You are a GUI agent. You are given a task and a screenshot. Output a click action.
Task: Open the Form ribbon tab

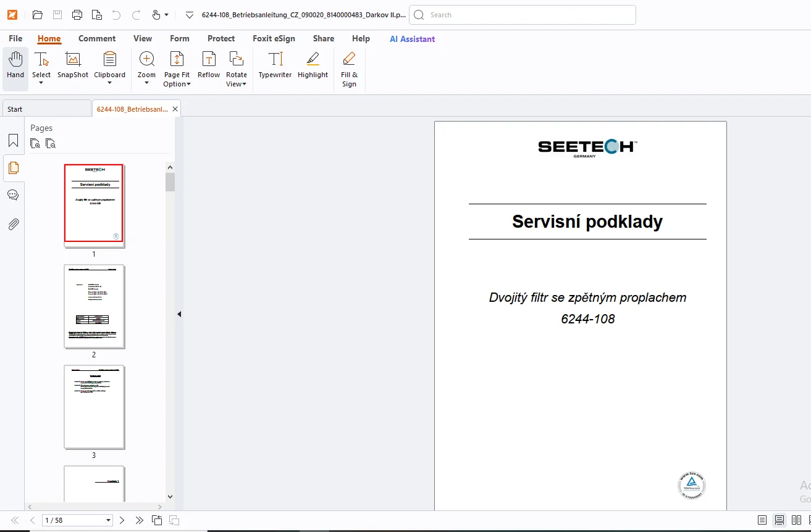[180, 38]
